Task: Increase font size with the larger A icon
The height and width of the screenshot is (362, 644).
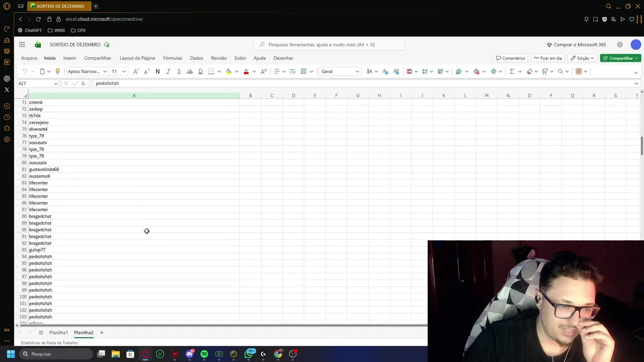Action: coord(135,71)
